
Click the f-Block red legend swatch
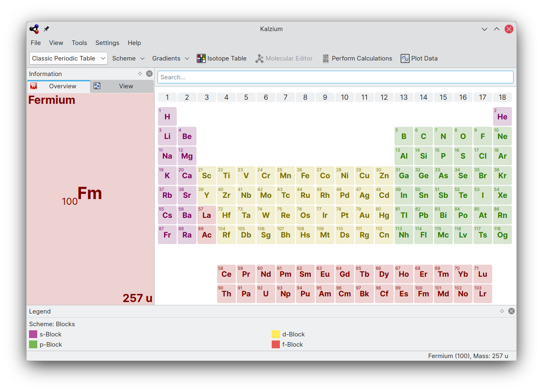tap(276, 345)
